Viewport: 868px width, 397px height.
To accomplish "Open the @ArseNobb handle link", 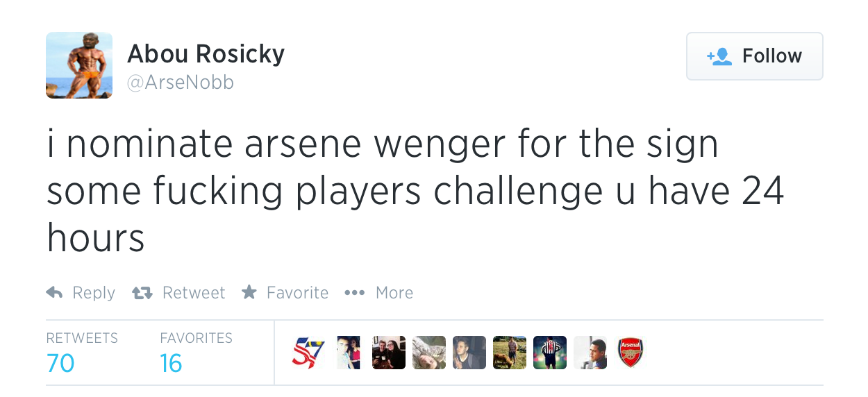I will point(181,83).
